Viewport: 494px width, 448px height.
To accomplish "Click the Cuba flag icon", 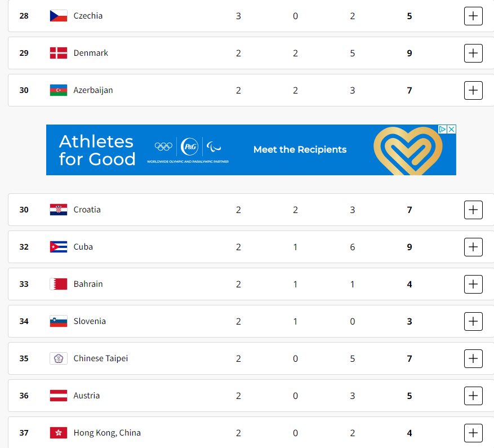I will click(x=58, y=247).
